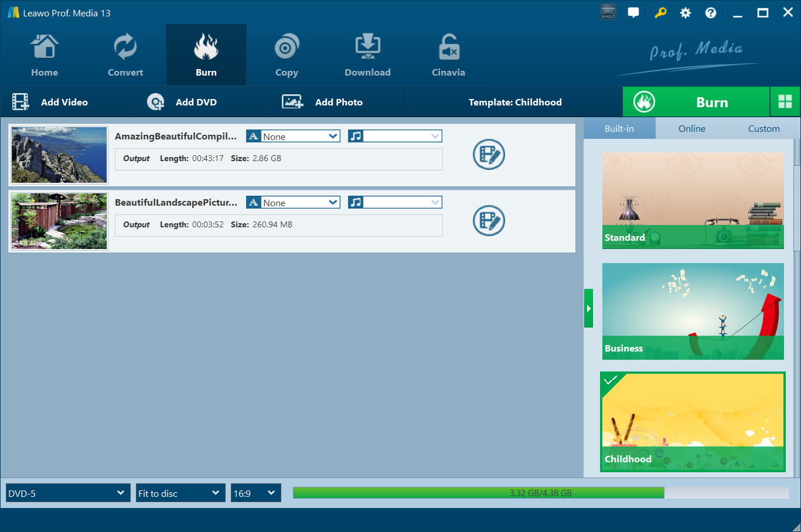Open the Home module
Screen dimensions: 801x532
[45, 56]
